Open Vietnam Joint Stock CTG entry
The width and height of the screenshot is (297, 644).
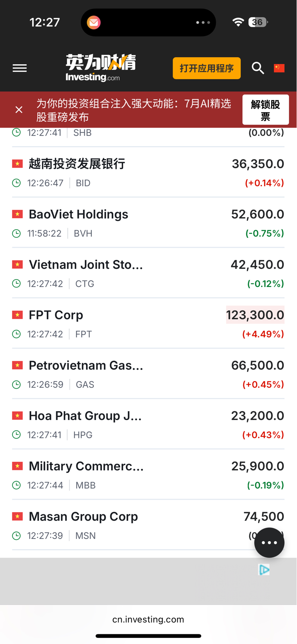(148, 273)
